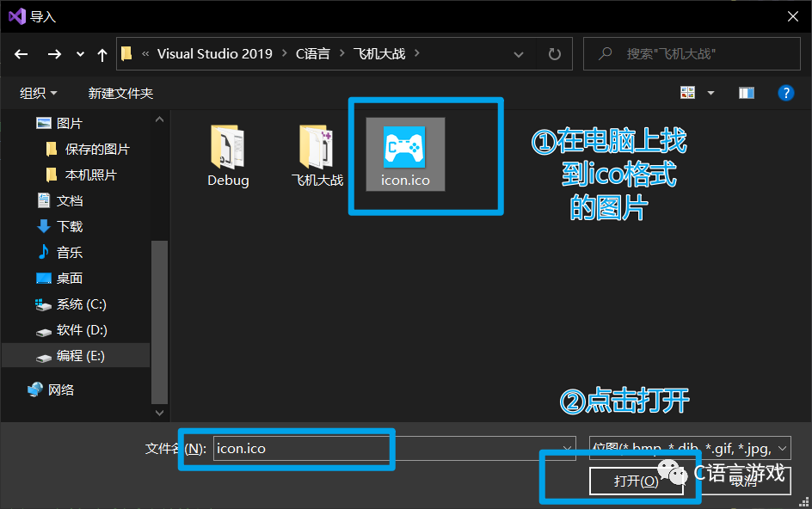Expand the file name dropdown arrow
The width and height of the screenshot is (812, 509).
pos(567,449)
